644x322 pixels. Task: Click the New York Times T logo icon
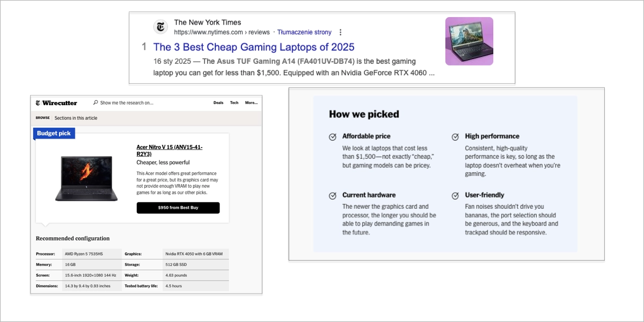[x=160, y=26]
